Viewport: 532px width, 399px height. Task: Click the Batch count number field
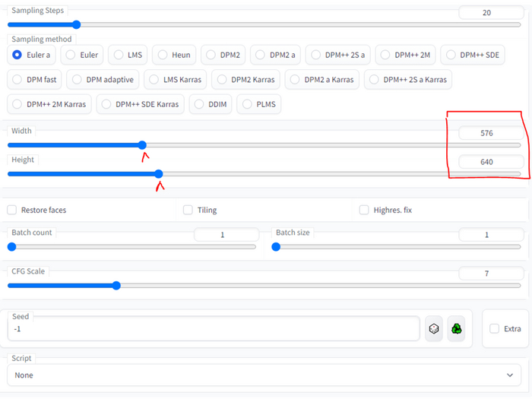coord(226,234)
